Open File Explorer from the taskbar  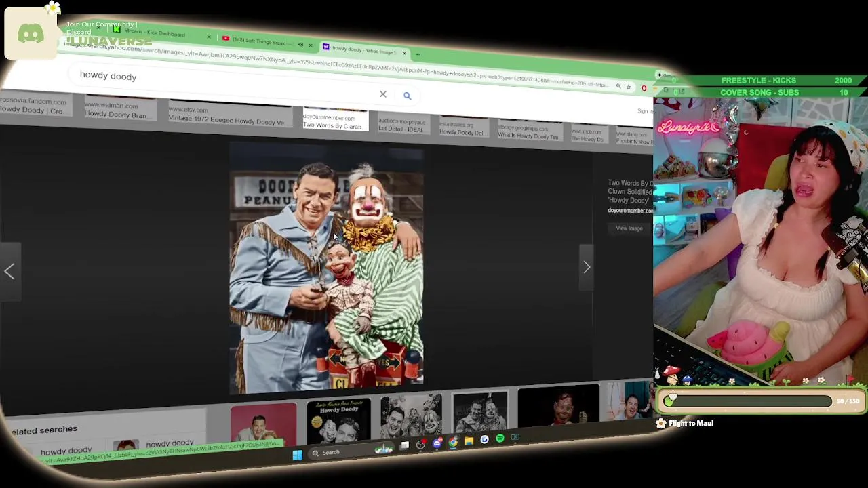(x=469, y=441)
